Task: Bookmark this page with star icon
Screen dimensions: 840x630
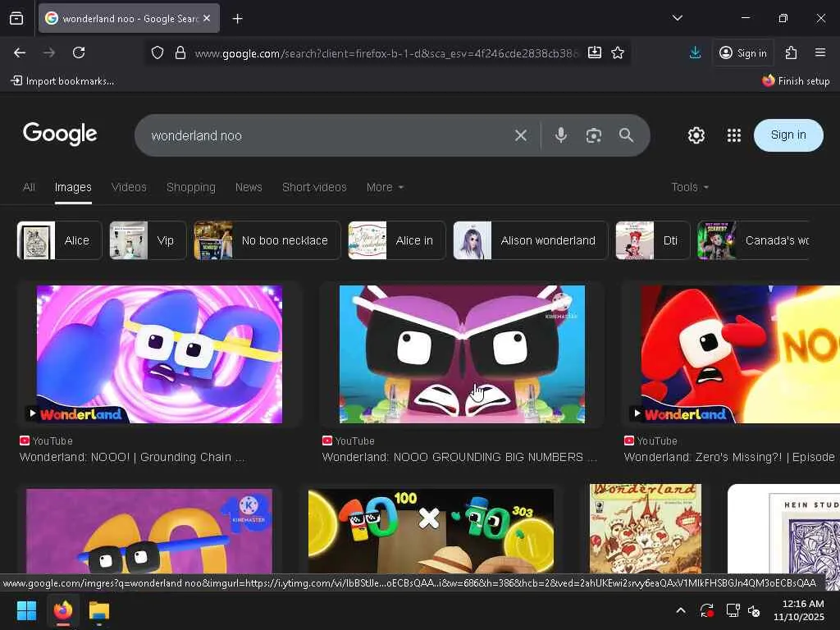Action: 618,52
